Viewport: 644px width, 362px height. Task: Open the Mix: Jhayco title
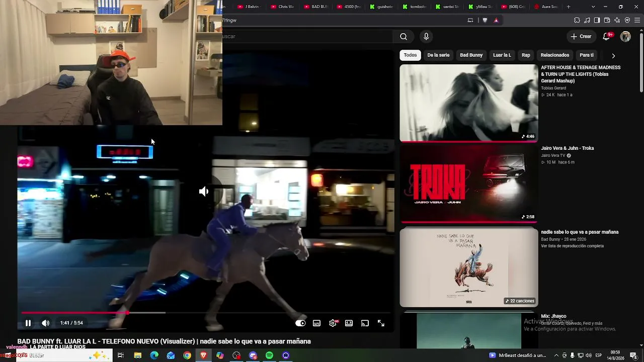pos(553,316)
